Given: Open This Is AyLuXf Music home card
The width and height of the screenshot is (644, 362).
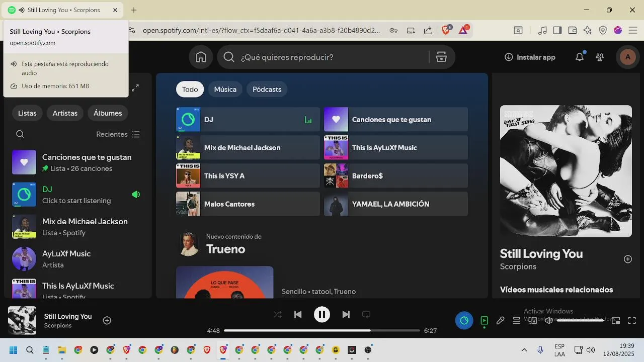Looking at the screenshot, I should pyautogui.click(x=396, y=148).
